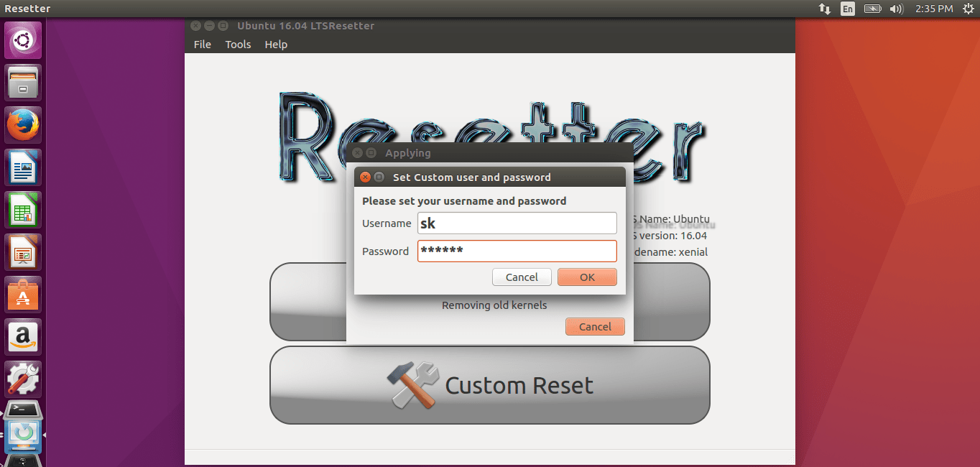Screen dimensions: 980x467
Task: Select the "Username" label
Action: 387,223
